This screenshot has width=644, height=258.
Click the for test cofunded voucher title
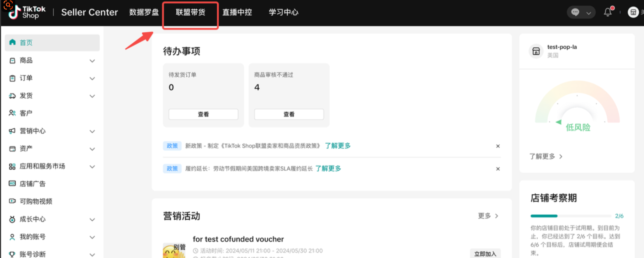click(x=238, y=239)
